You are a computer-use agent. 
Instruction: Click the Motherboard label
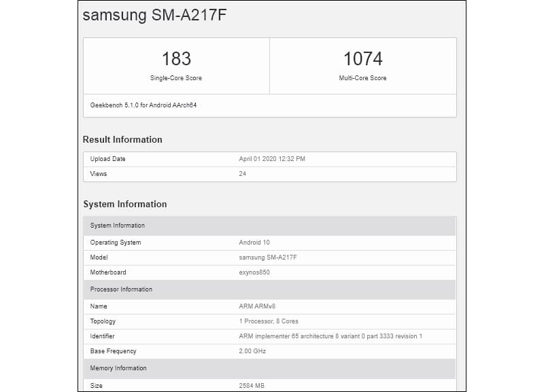(x=108, y=272)
